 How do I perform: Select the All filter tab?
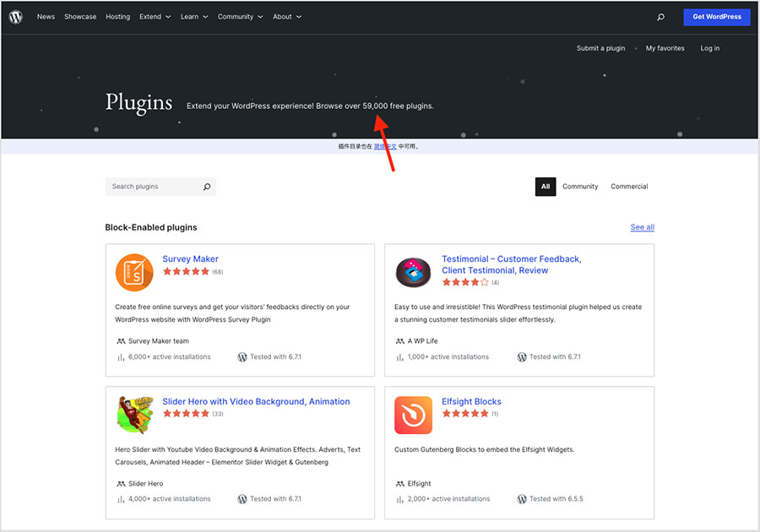(546, 187)
